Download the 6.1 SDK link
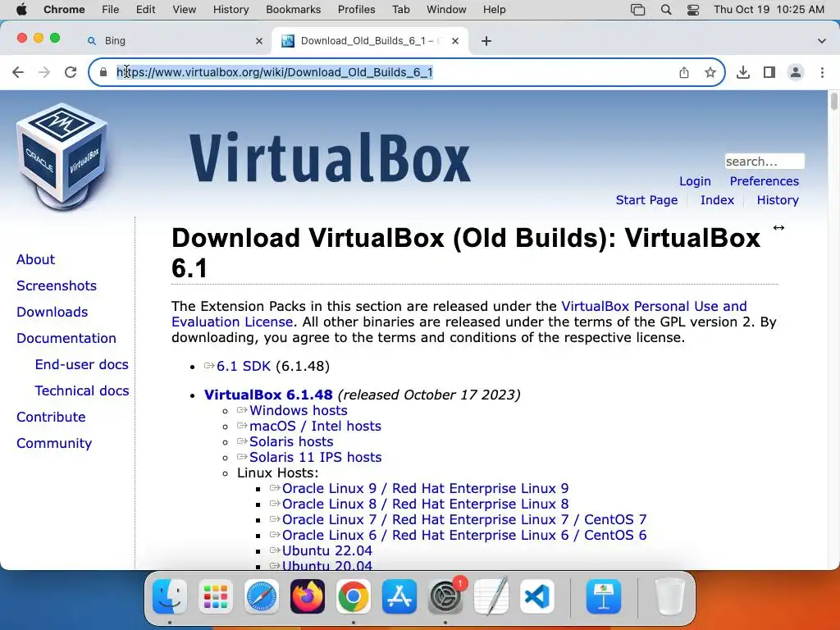840x630 pixels. pos(243,366)
